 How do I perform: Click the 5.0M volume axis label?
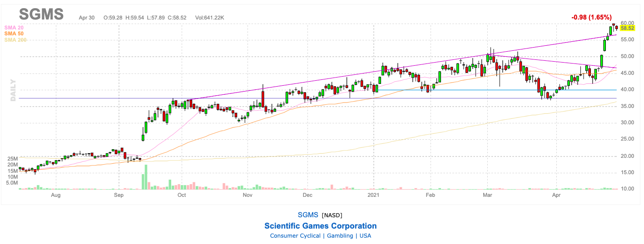click(x=12, y=182)
